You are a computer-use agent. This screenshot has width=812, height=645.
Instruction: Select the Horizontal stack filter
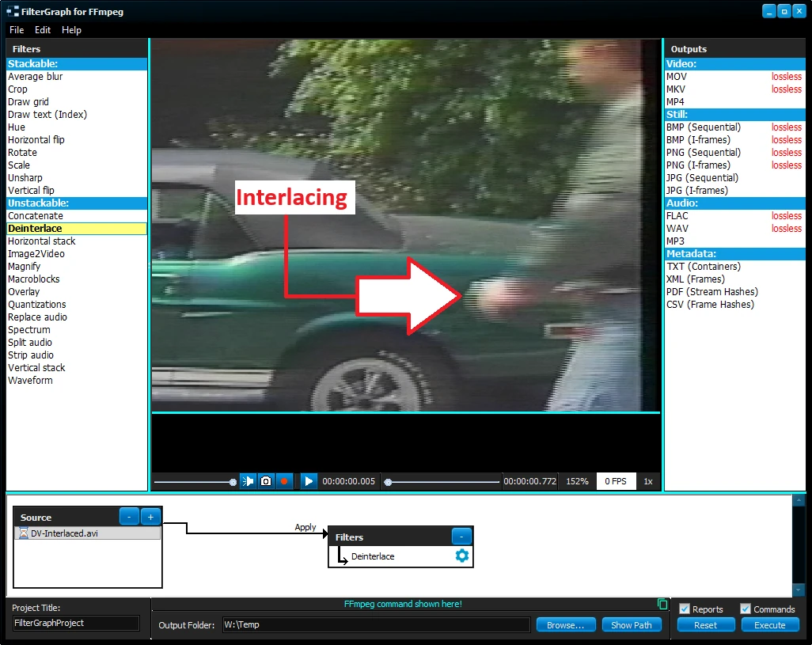(x=77, y=241)
